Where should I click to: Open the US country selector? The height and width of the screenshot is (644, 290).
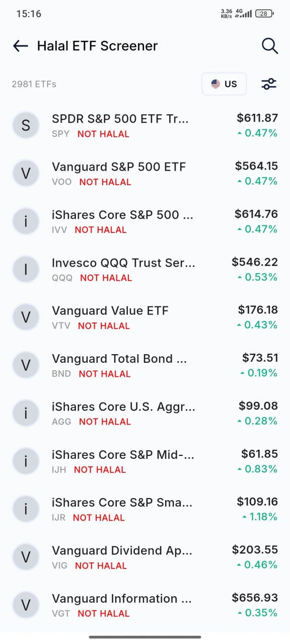pyautogui.click(x=224, y=84)
